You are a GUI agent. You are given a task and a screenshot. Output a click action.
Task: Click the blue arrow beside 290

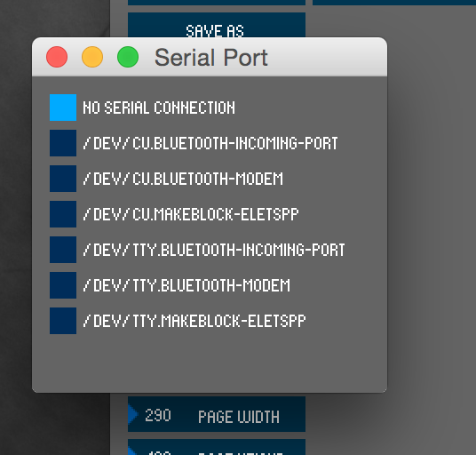[132, 414]
